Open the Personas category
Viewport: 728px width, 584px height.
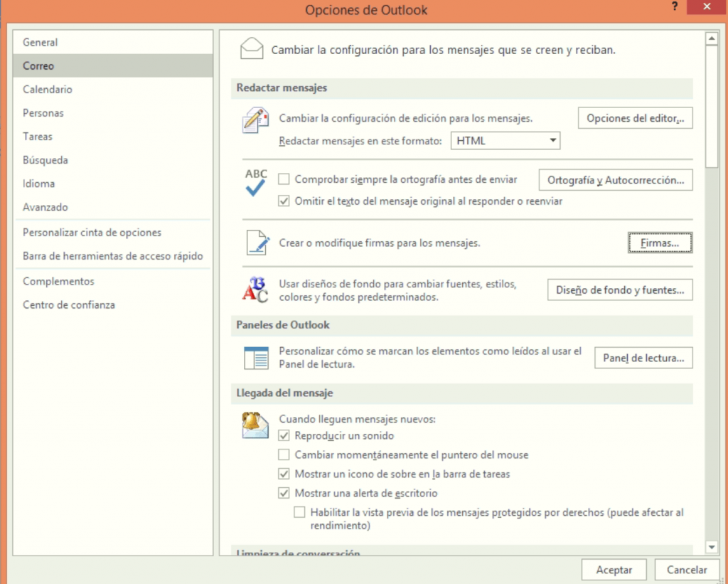click(113, 113)
